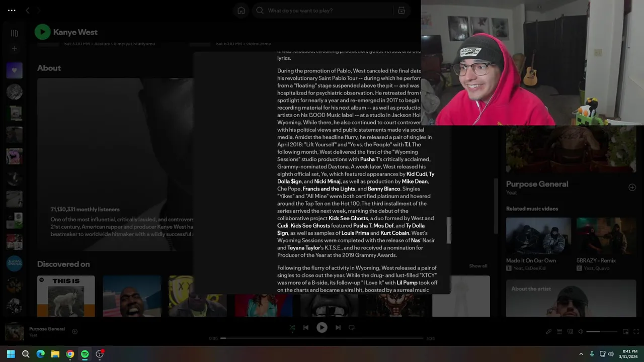Open Google Chrome from taskbar

[70, 354]
